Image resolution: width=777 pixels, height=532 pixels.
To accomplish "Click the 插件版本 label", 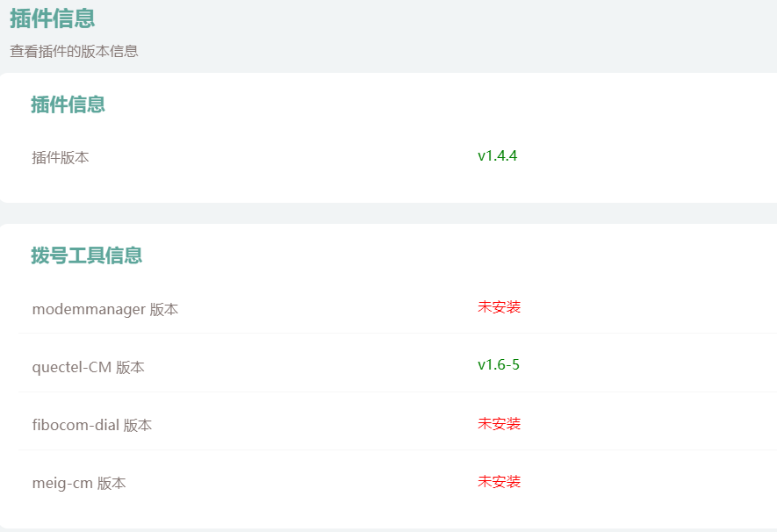I will (61, 158).
